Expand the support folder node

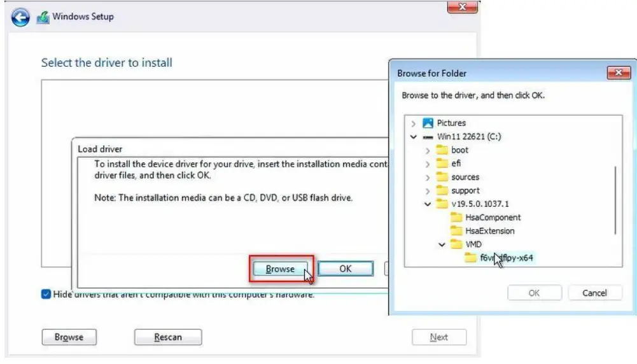428,192
